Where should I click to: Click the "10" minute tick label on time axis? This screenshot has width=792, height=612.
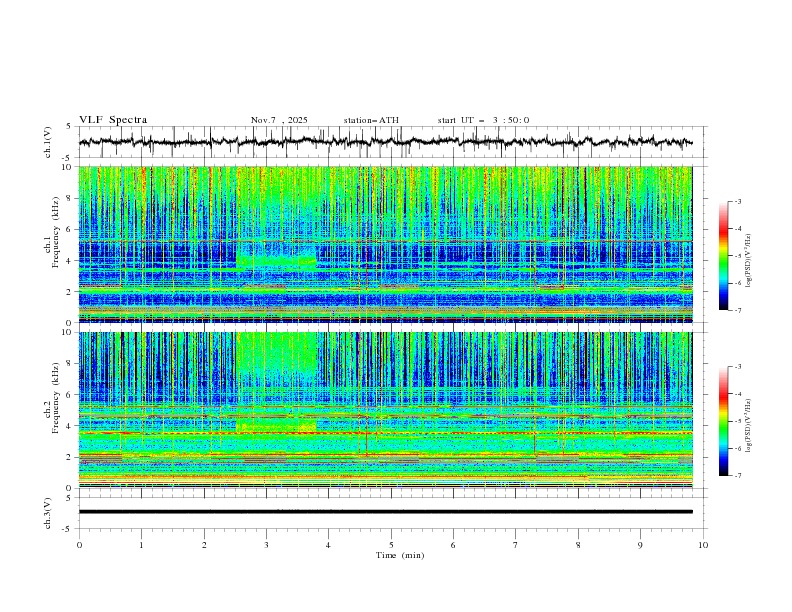[703, 545]
